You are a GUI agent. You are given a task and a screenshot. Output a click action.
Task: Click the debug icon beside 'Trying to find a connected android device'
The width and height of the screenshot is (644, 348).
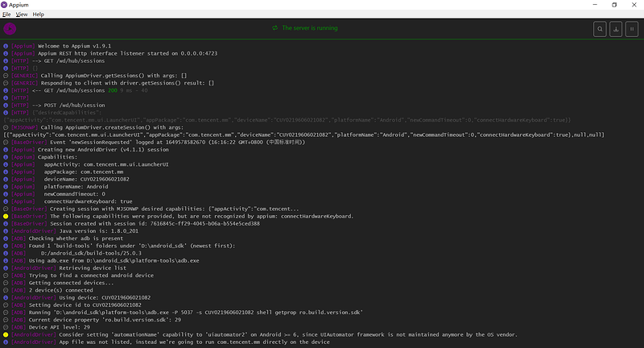[x=6, y=275]
